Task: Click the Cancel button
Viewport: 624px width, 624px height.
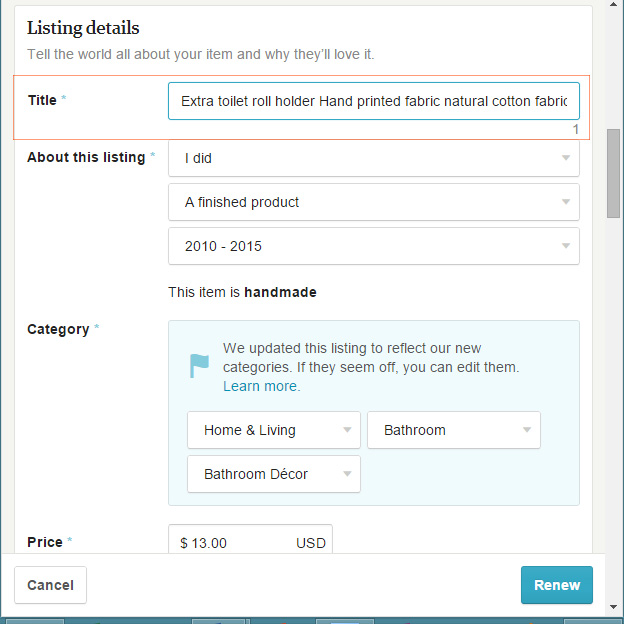Action: click(x=51, y=585)
